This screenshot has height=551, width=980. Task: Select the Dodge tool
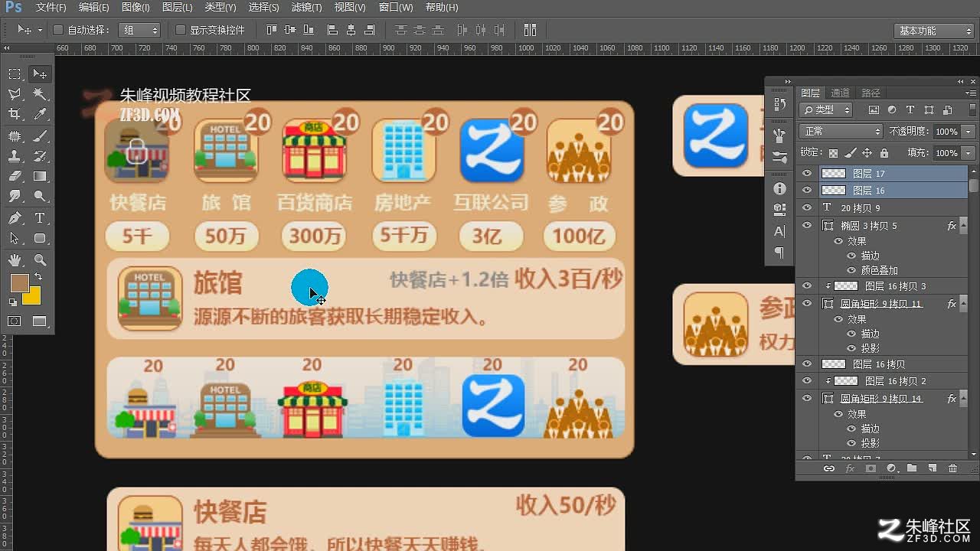[40, 197]
